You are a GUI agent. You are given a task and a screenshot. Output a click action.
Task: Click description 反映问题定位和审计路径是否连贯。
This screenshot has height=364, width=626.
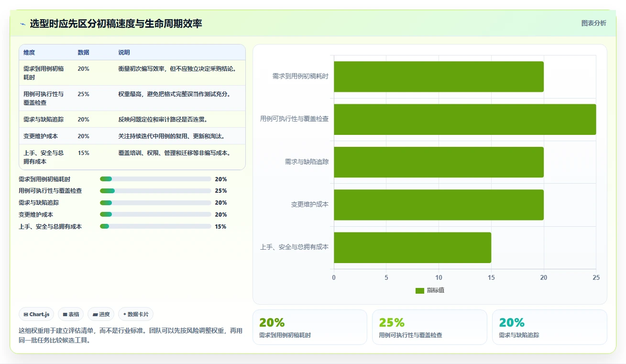coord(164,119)
